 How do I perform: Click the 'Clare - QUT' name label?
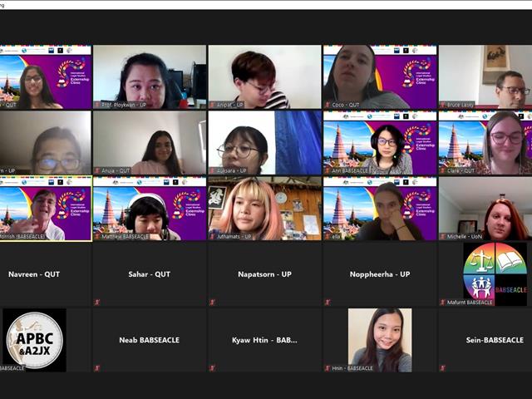(461, 170)
